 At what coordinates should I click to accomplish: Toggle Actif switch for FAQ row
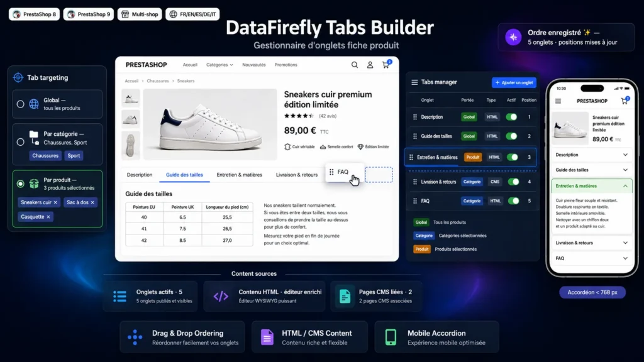(x=513, y=201)
